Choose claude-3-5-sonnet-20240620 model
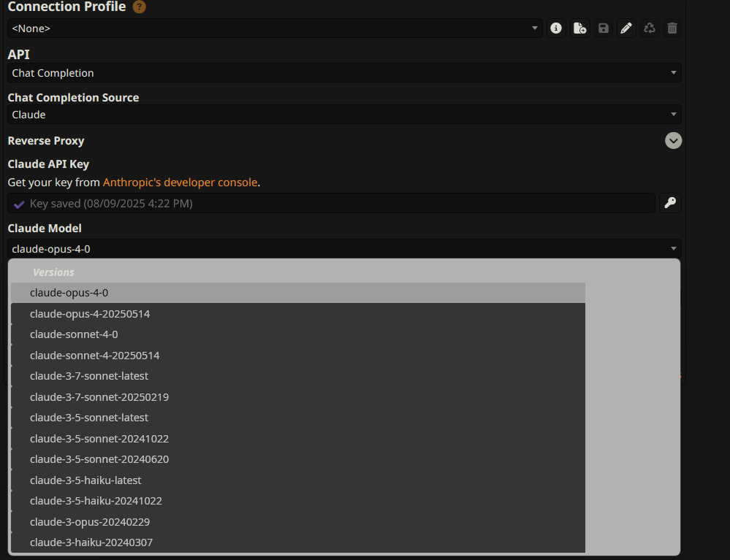The width and height of the screenshot is (730, 560). [x=298, y=459]
